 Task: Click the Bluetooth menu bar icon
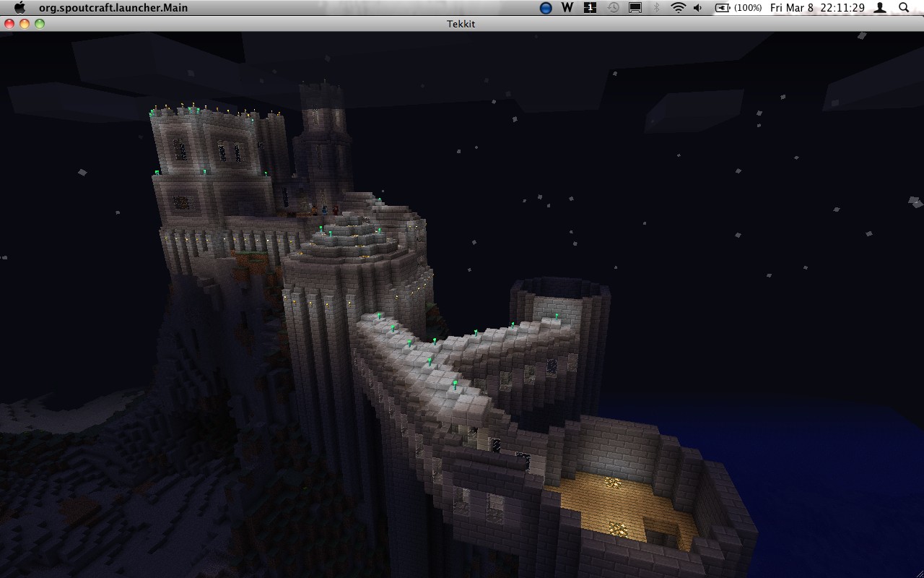656,8
